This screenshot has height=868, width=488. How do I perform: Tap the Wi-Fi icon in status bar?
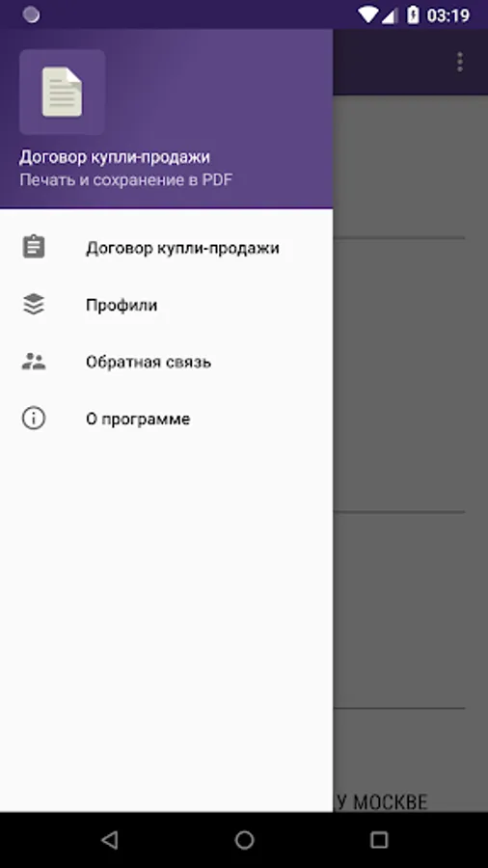367,14
